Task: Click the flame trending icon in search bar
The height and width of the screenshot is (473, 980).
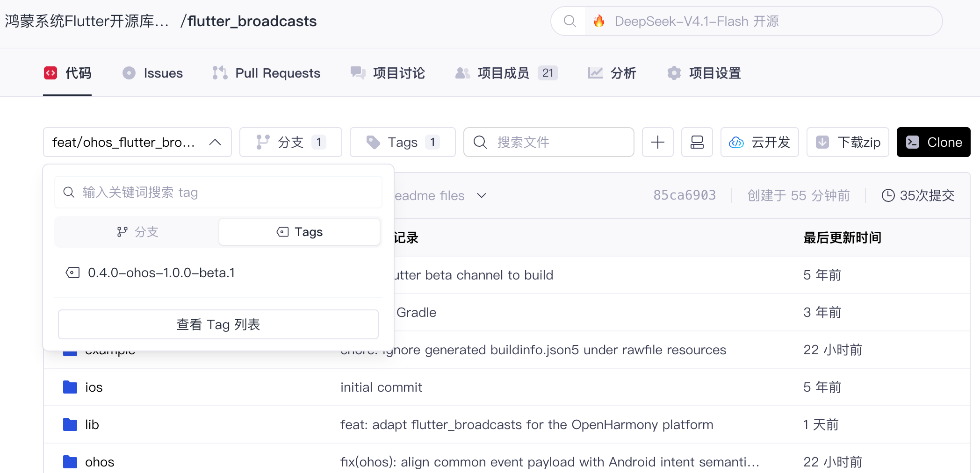Action: point(599,21)
